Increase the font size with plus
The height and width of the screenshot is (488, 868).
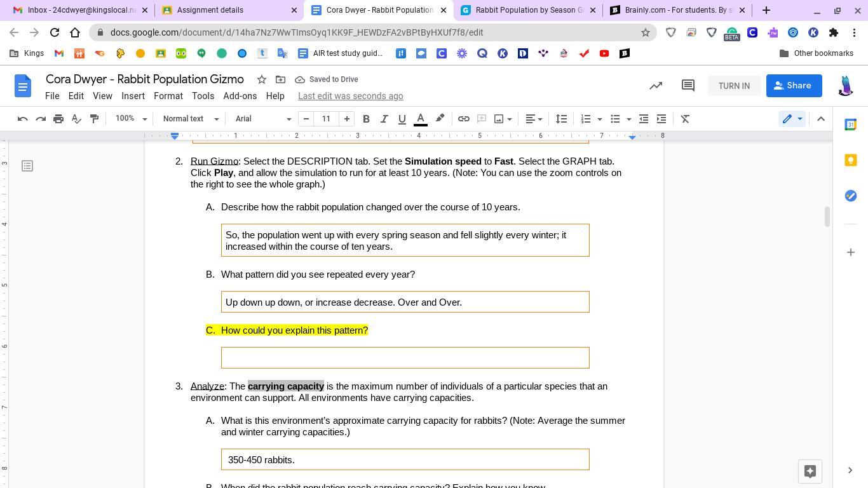pyautogui.click(x=347, y=119)
